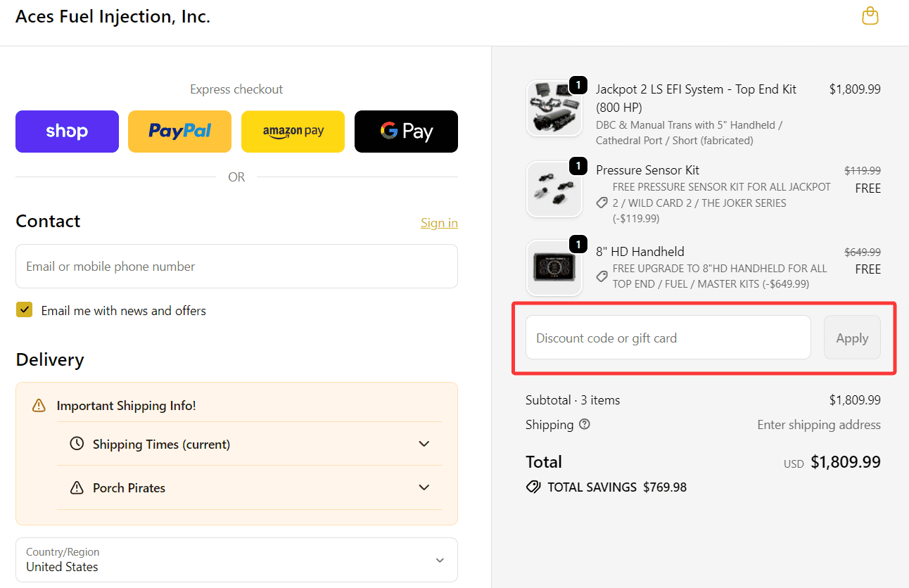The image size is (909, 588).
Task: Click the Pressure Sensor Kit discount tag icon
Action: click(602, 203)
